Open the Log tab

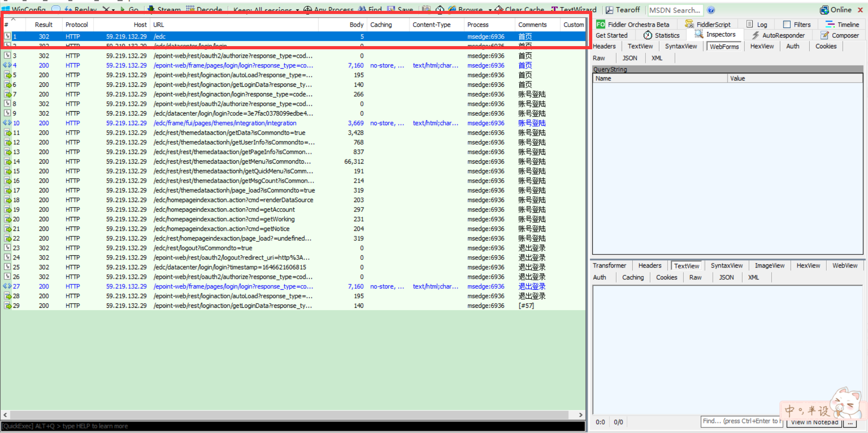click(757, 24)
